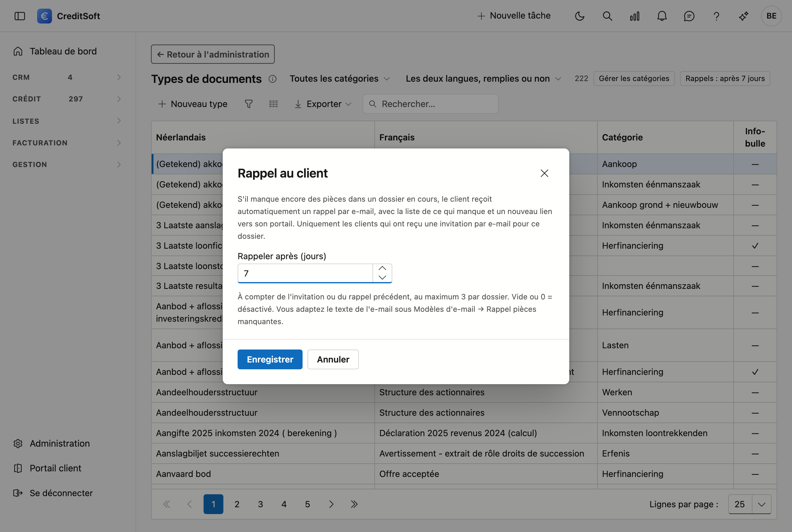Click the Rappeler après (jours) input field
Screen dimensions: 792x532
click(305, 273)
